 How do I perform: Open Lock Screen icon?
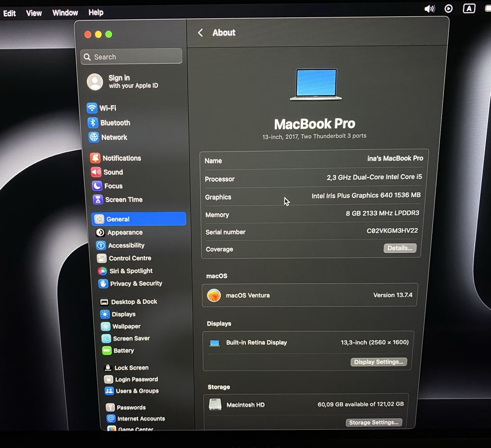tap(108, 368)
